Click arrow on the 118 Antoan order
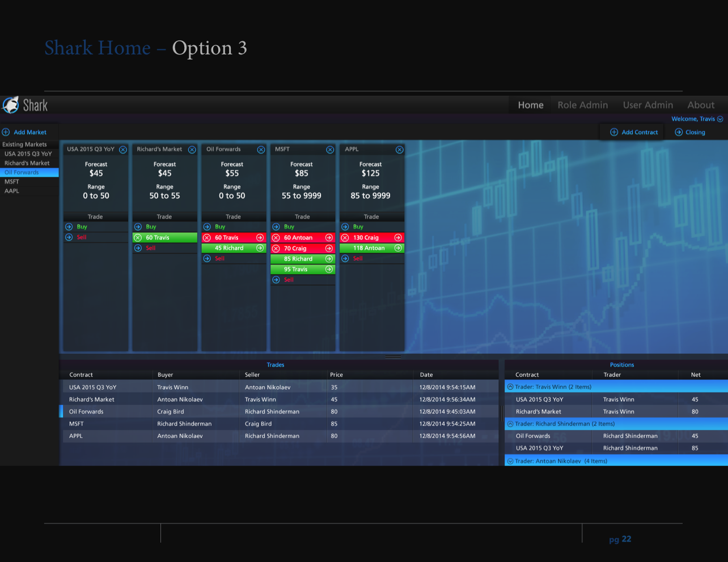The image size is (728, 562). point(398,248)
